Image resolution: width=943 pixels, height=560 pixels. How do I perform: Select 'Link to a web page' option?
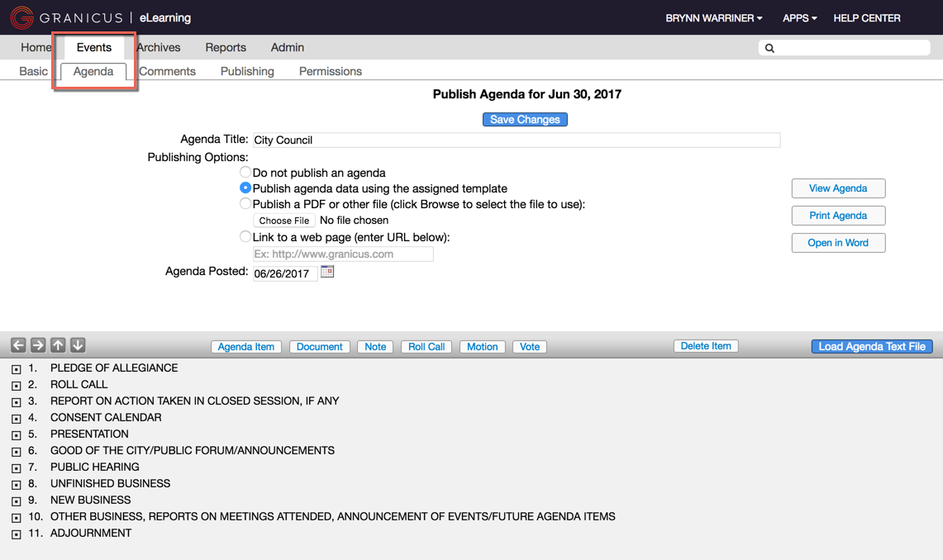point(245,237)
